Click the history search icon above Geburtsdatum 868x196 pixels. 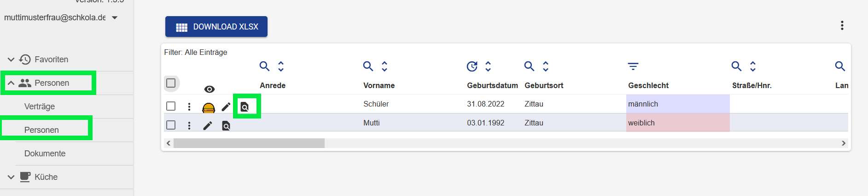(472, 66)
